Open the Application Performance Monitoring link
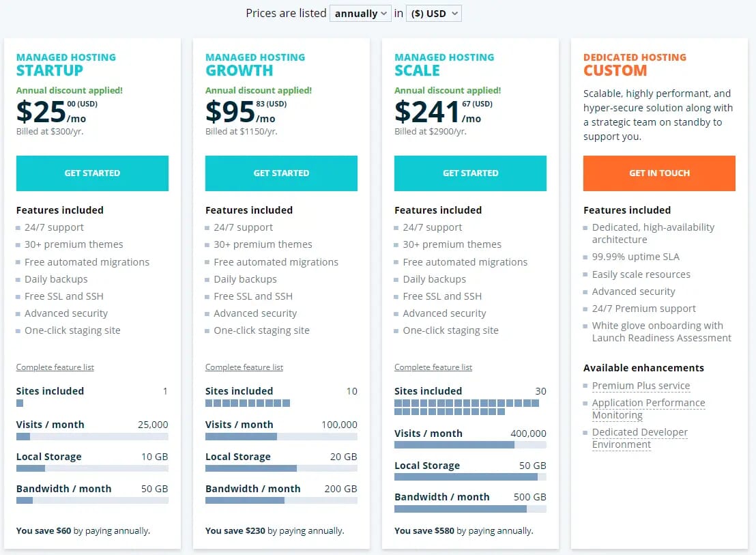 (648, 409)
